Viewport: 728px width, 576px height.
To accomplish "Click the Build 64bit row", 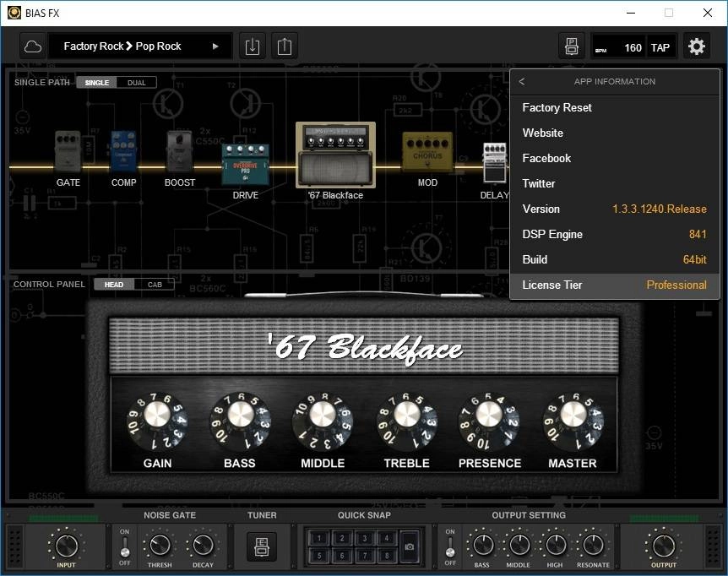I will [615, 260].
